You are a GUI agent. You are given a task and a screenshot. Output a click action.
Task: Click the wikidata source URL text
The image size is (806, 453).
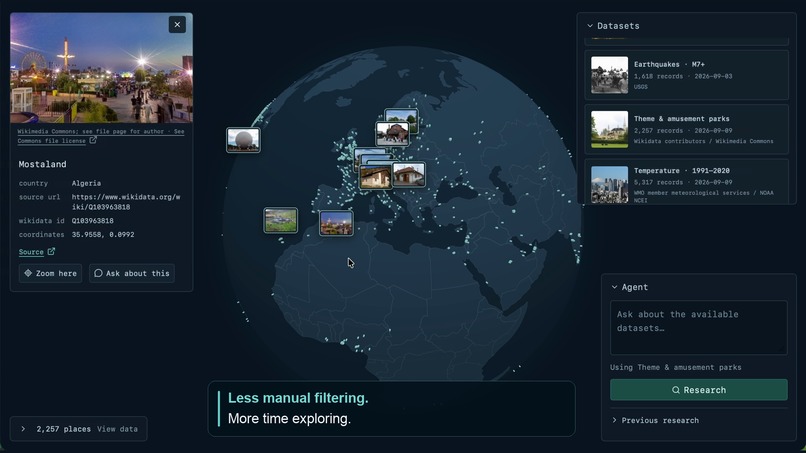click(125, 202)
